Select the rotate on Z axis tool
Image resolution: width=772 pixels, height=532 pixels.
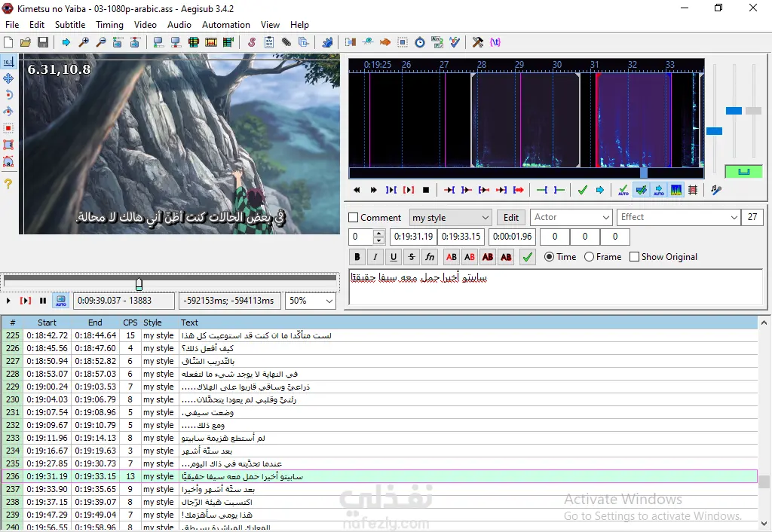[8, 95]
